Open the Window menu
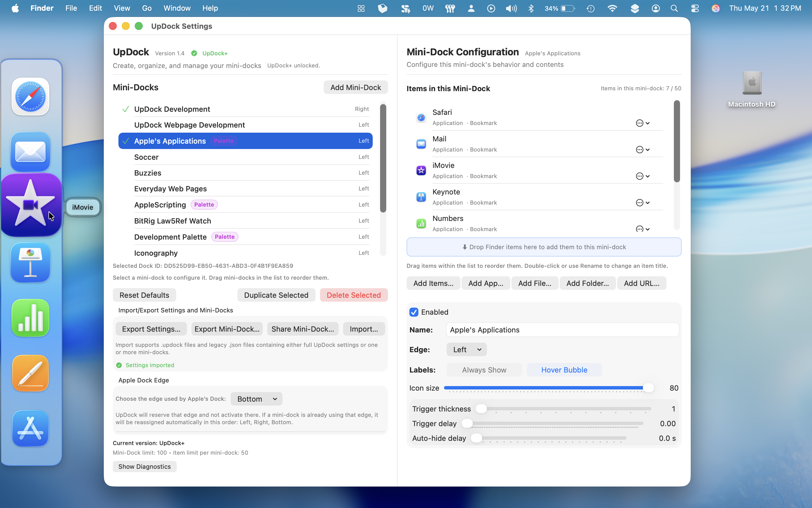 tap(177, 8)
